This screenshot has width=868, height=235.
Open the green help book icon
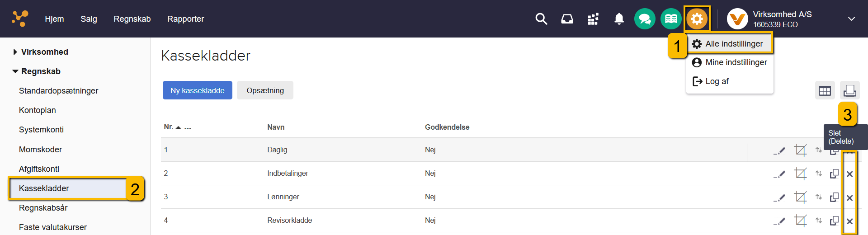671,19
